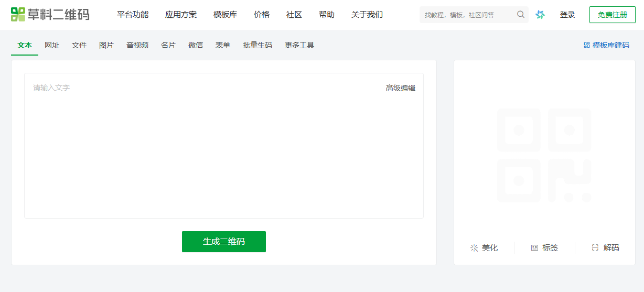This screenshot has height=292, width=644.
Task: Click the 登录 link
Action: [567, 15]
